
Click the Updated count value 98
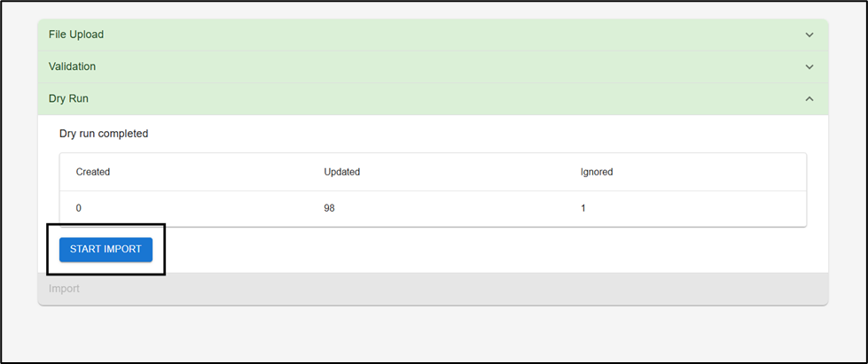[x=330, y=209]
